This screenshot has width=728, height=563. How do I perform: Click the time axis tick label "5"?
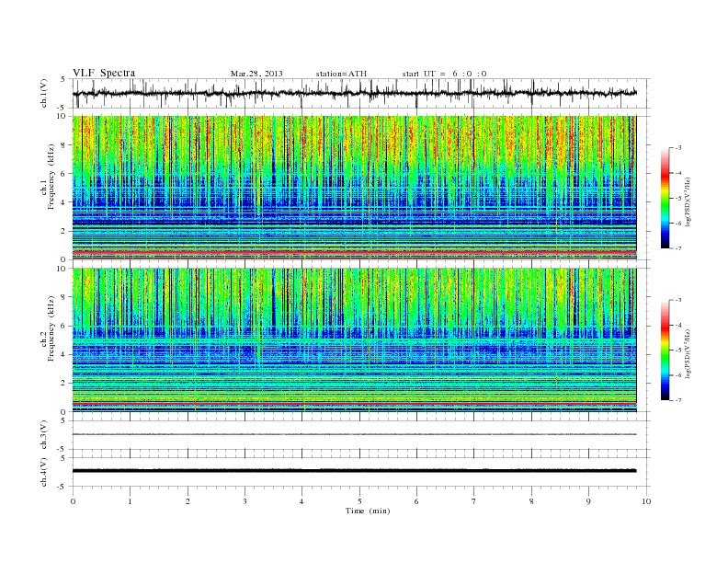(359, 501)
